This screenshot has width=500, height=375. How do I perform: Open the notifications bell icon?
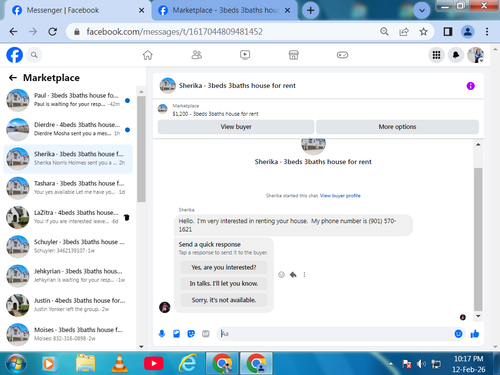pyautogui.click(x=456, y=55)
